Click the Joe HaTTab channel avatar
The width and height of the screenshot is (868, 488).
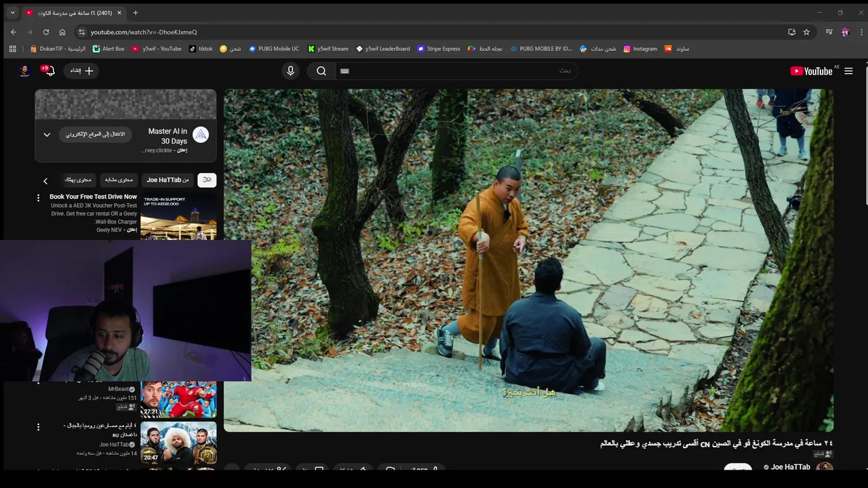coord(825,467)
